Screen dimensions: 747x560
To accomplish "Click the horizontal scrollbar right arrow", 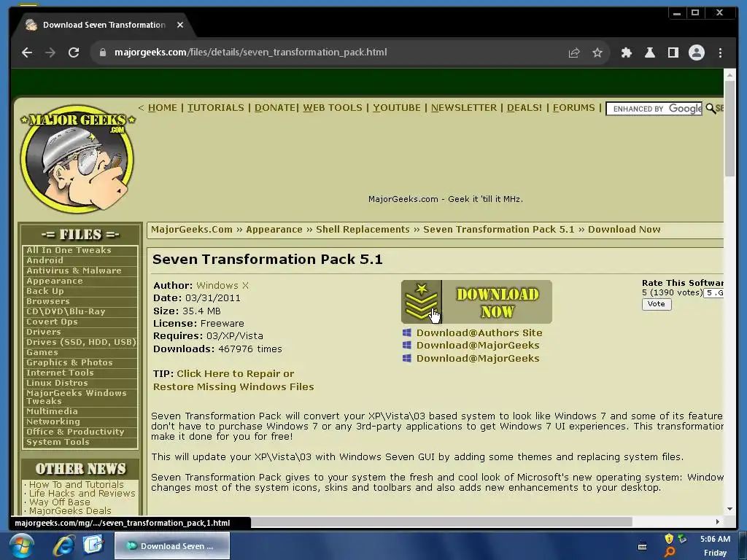I will (718, 522).
